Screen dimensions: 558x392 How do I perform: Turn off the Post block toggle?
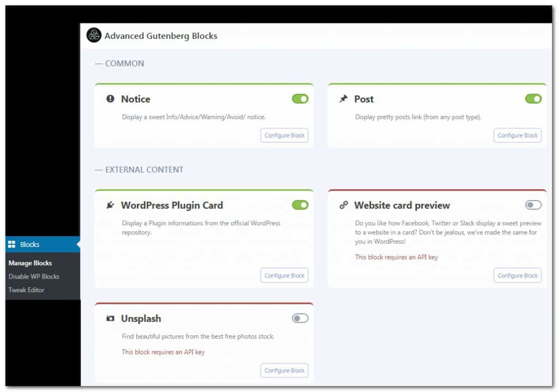[533, 99]
